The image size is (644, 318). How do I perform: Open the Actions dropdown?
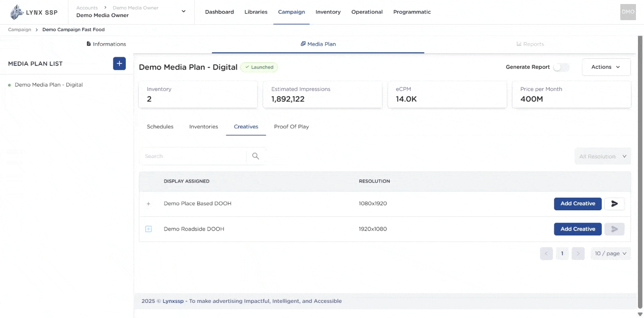coord(606,67)
